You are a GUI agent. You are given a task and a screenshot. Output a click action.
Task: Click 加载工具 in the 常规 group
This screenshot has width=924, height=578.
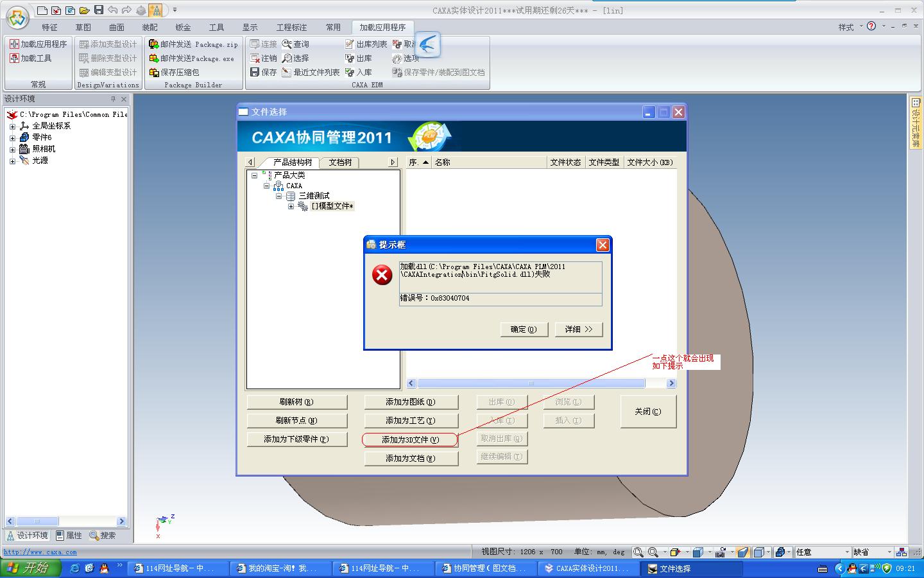coord(30,58)
